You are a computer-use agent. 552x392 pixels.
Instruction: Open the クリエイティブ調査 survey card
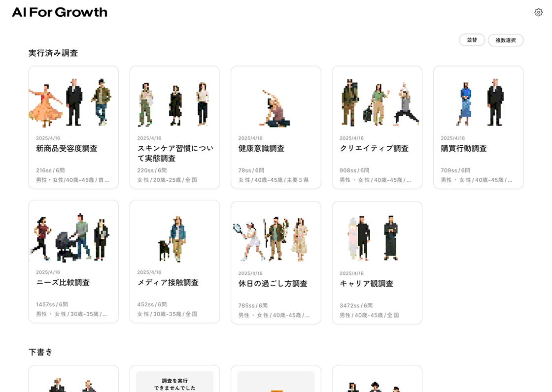click(x=377, y=128)
